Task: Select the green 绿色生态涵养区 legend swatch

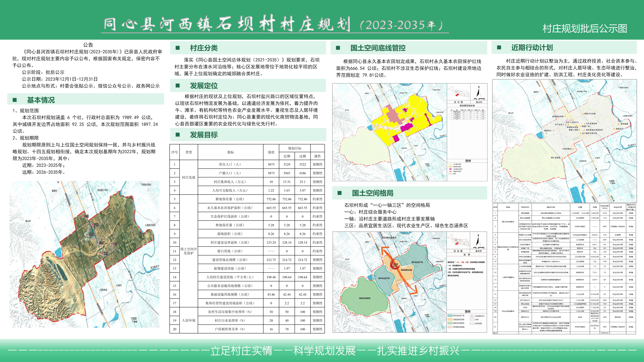Action: [450, 323]
